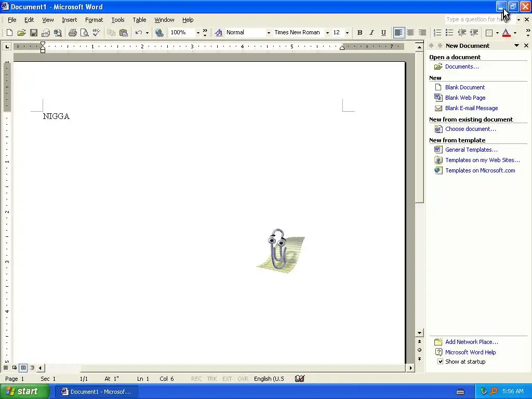Click the Numbering list icon
The width and height of the screenshot is (532, 399).
coord(437,33)
